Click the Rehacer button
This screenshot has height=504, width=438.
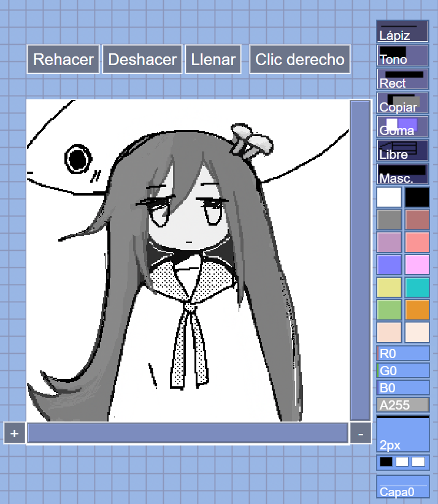(63, 59)
